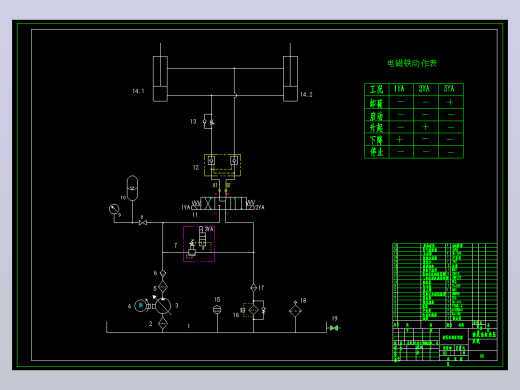The width and height of the screenshot is (520, 390).
Task: Select the hydraulic pump symbol 3
Action: tap(163, 306)
